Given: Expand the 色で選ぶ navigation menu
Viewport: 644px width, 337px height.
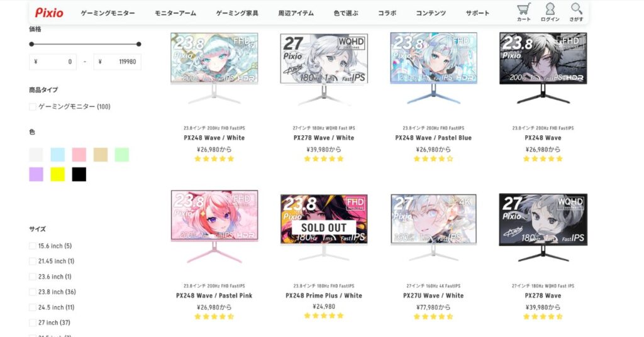Looking at the screenshot, I should [x=346, y=13].
